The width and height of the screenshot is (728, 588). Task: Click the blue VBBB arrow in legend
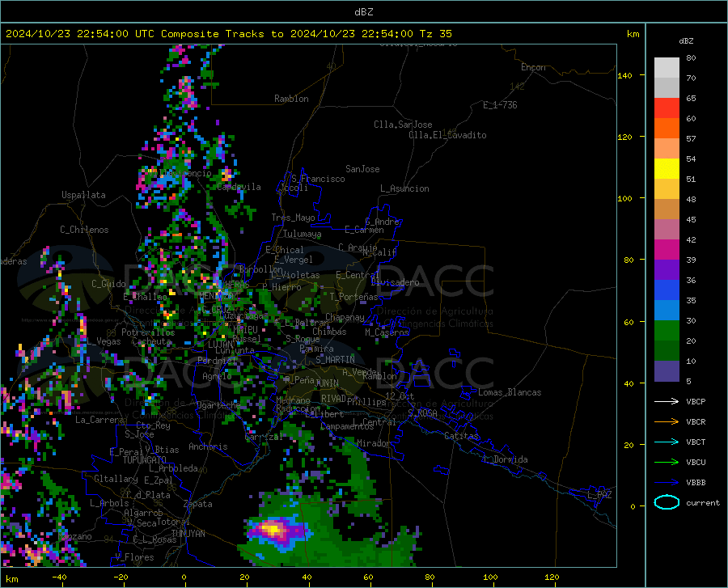click(x=667, y=483)
